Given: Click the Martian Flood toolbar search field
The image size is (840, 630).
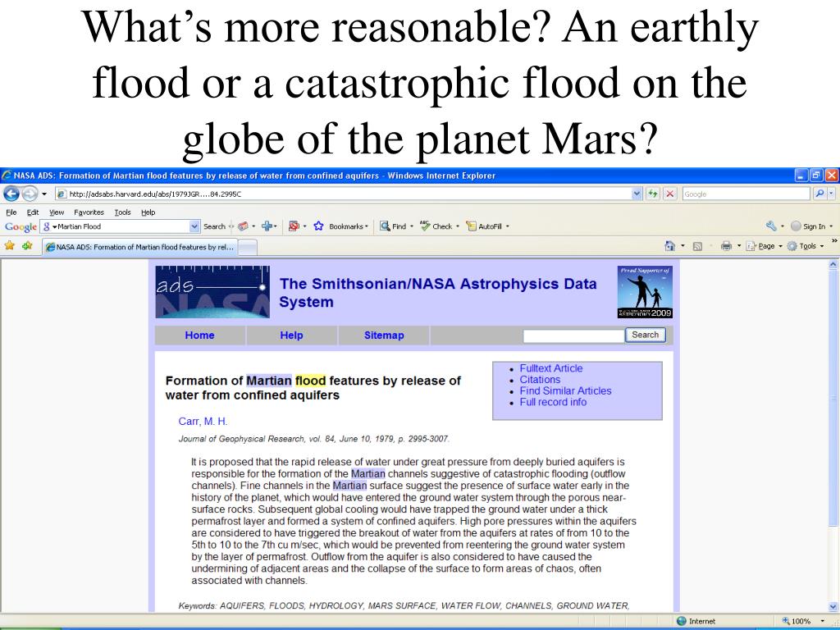Looking at the screenshot, I should tap(115, 226).
